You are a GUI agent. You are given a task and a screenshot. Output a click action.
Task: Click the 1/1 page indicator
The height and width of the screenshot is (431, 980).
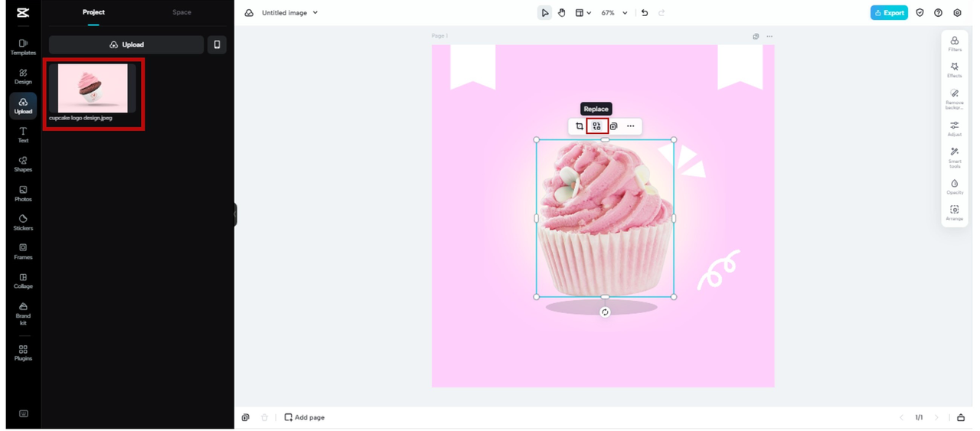click(x=919, y=417)
